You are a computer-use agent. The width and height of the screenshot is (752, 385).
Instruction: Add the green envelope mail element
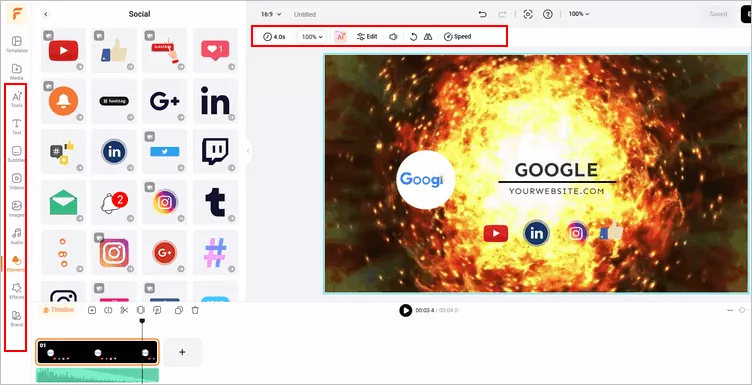click(63, 202)
